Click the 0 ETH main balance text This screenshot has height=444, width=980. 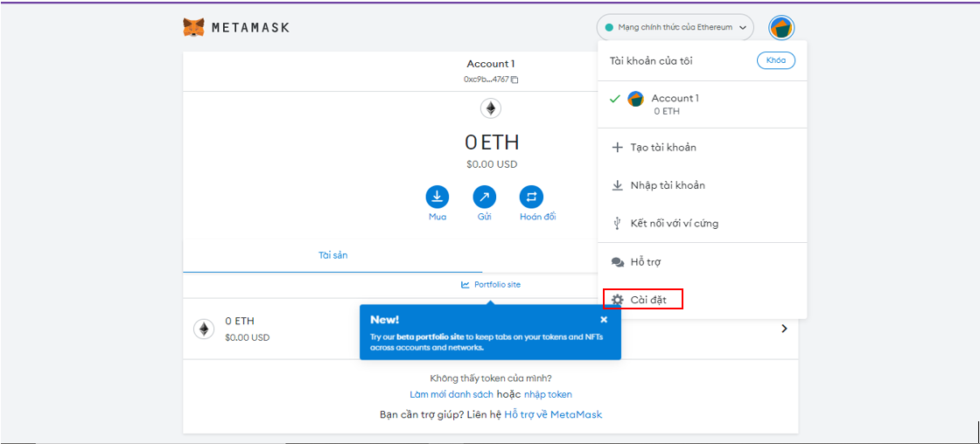491,142
